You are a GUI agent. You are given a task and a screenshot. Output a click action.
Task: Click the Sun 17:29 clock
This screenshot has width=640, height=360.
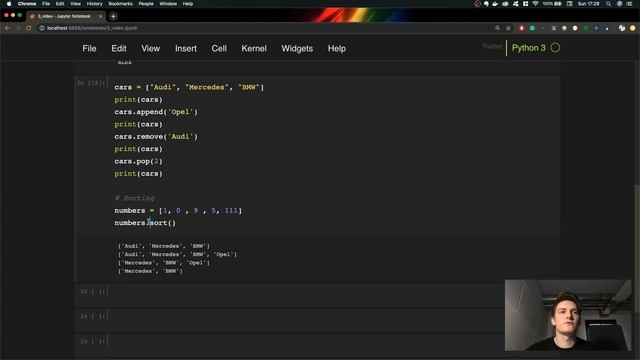(588, 4)
